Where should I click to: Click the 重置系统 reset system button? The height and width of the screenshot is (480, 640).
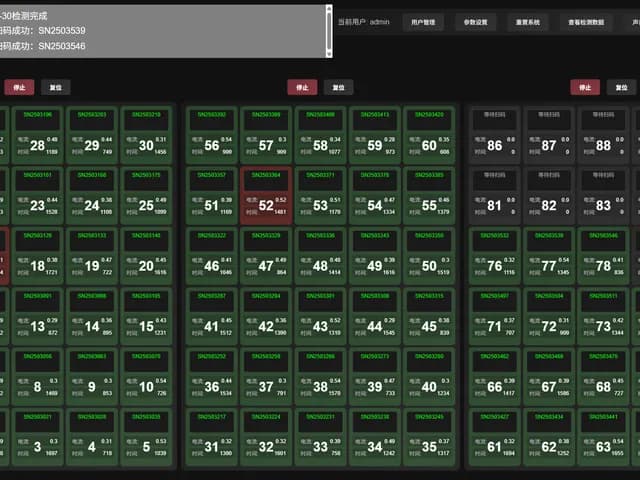pyautogui.click(x=527, y=22)
